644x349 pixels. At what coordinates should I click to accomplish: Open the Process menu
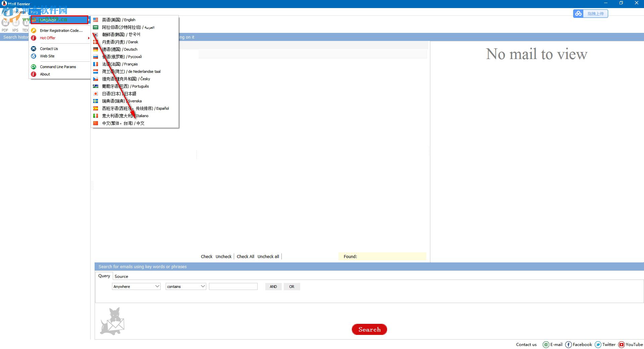coord(19,12)
